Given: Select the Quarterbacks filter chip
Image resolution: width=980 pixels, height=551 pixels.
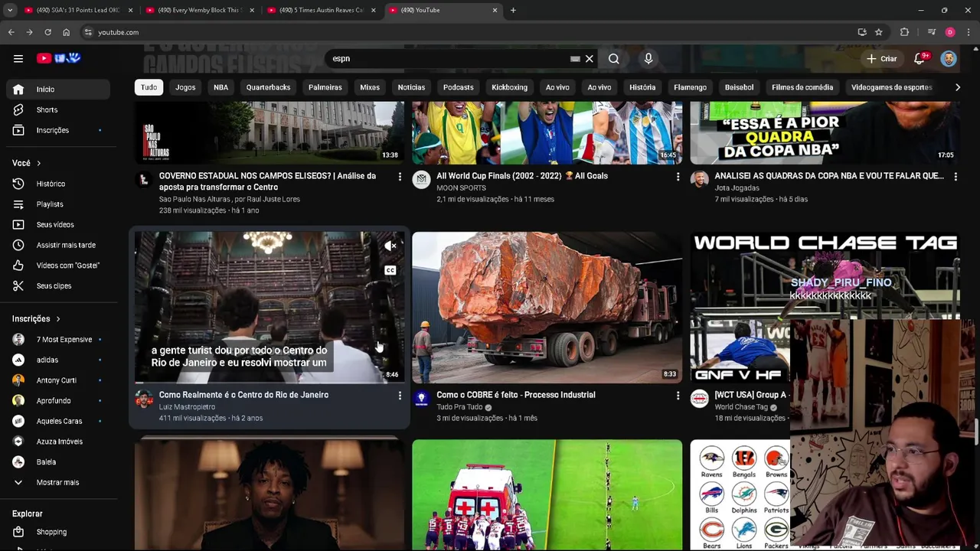Looking at the screenshot, I should (268, 87).
